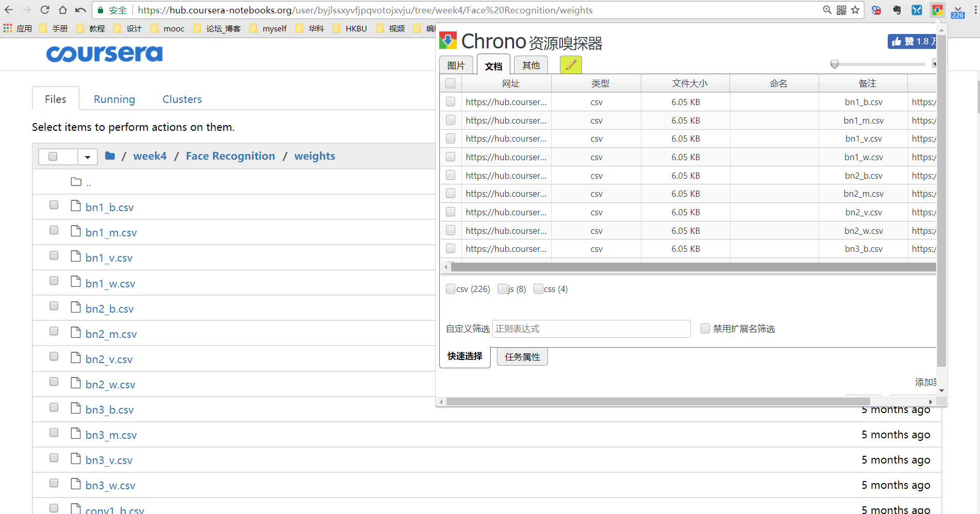
Task: Switch to the Clusters tab
Action: [182, 99]
